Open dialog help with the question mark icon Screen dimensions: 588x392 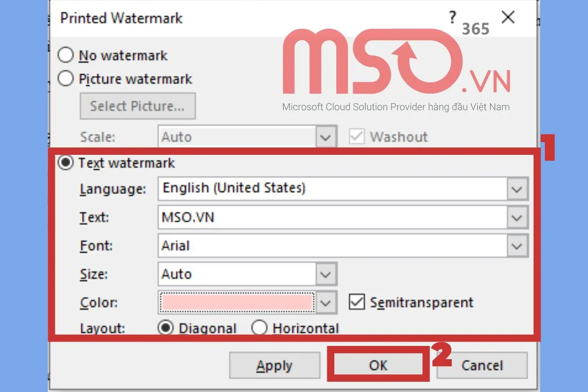click(452, 17)
